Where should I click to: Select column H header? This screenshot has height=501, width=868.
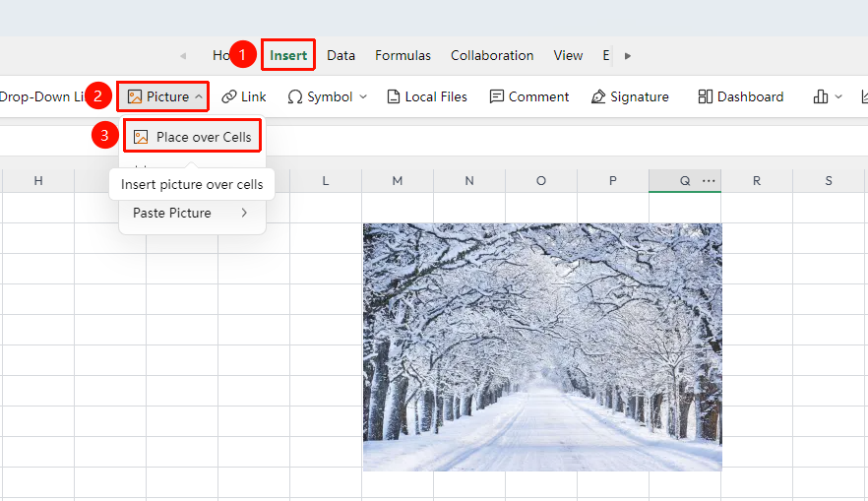[38, 181]
